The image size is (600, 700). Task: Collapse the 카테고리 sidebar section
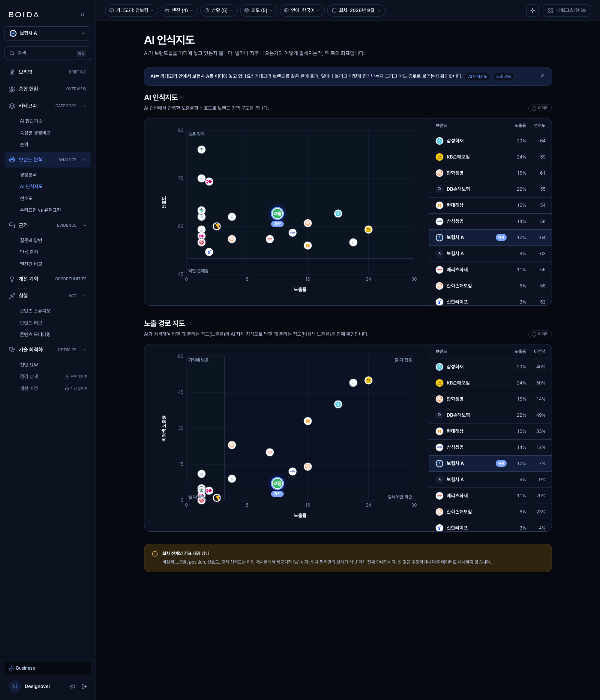(x=85, y=106)
